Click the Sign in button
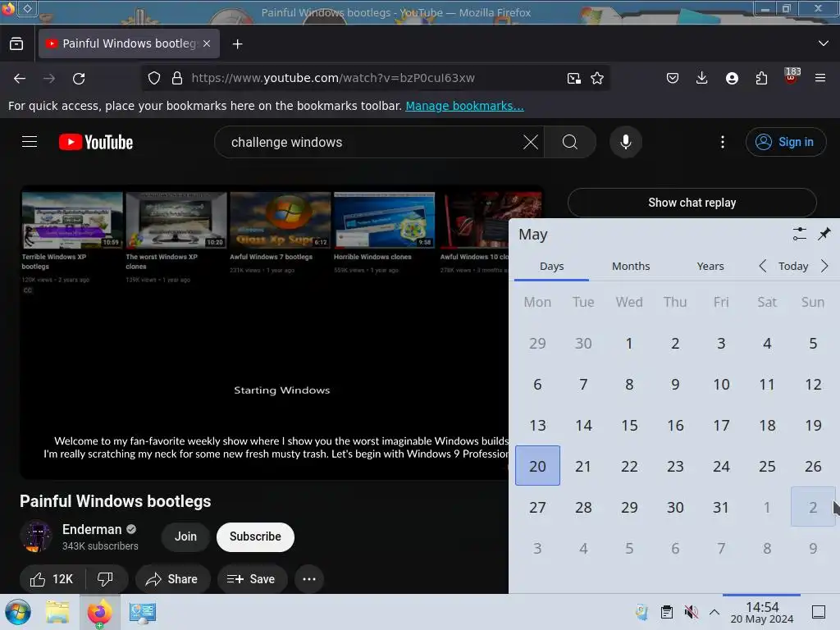The width and height of the screenshot is (840, 630). click(785, 142)
